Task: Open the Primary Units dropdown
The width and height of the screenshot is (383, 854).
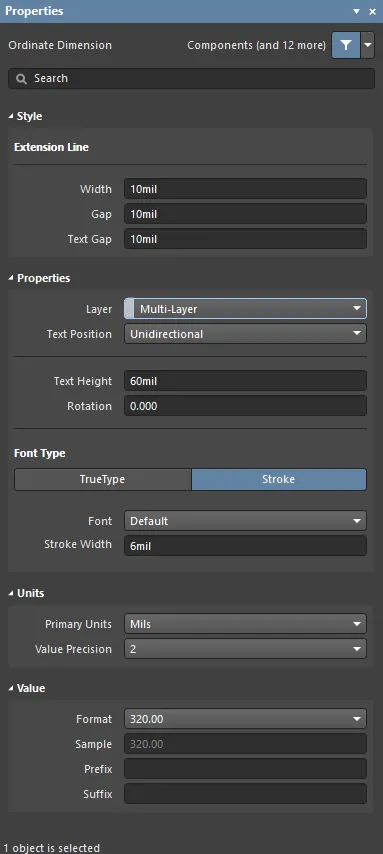Action: (x=245, y=624)
